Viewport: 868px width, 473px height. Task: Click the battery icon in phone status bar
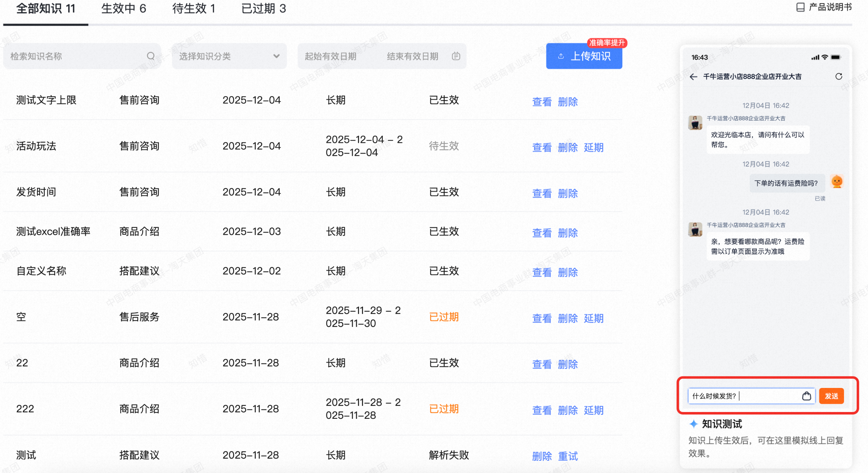pos(836,57)
